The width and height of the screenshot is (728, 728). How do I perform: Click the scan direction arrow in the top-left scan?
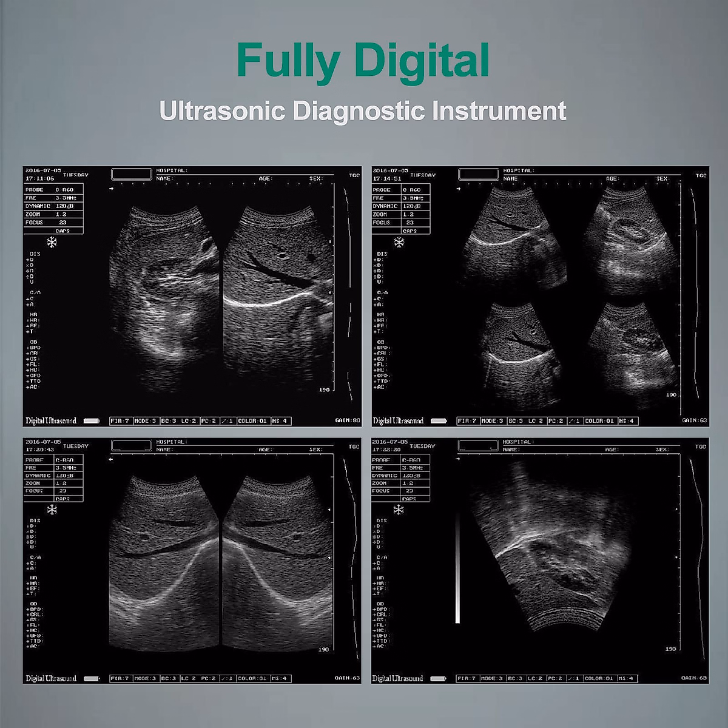coord(112,189)
